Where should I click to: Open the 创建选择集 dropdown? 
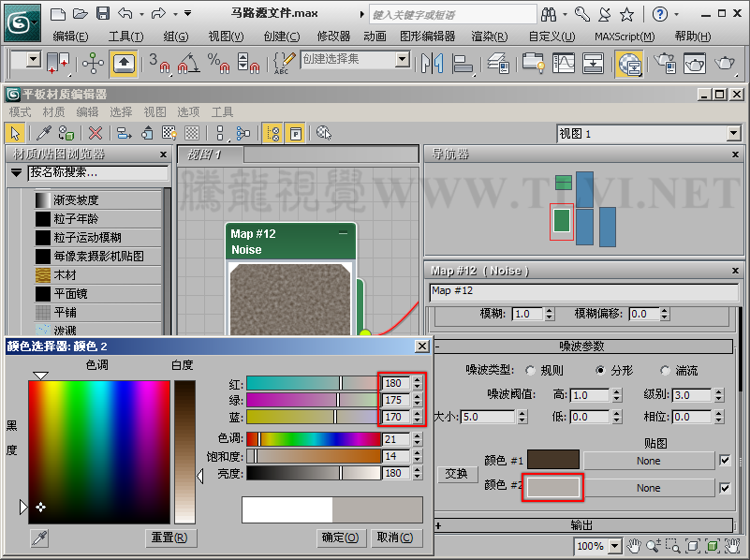pyautogui.click(x=403, y=59)
